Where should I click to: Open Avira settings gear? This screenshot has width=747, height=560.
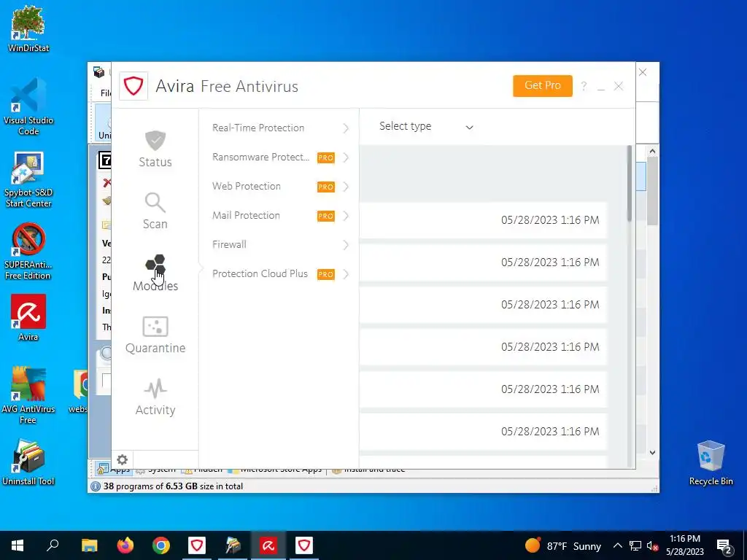pyautogui.click(x=123, y=459)
